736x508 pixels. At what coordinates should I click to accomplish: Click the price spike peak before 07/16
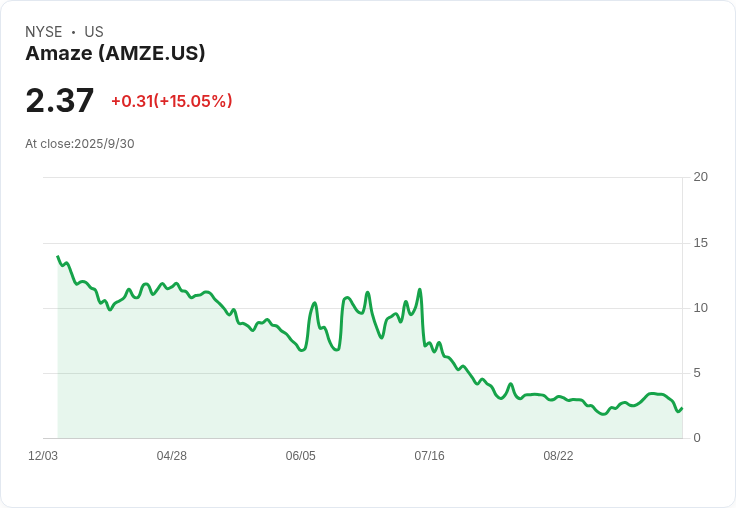click(420, 290)
